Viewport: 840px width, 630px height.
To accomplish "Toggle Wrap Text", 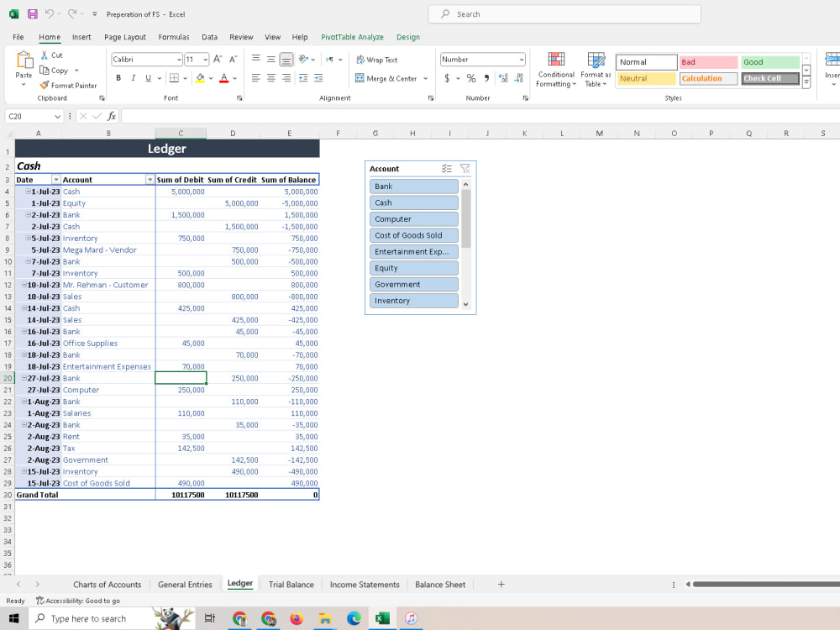I will (x=376, y=60).
